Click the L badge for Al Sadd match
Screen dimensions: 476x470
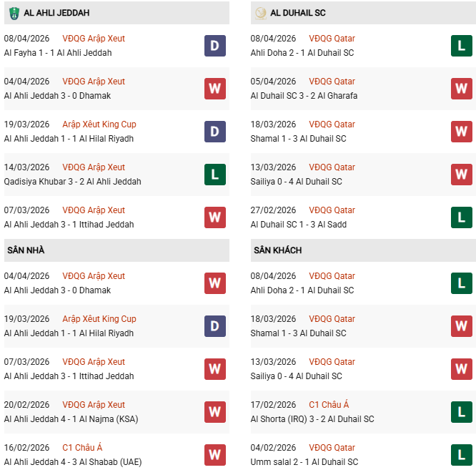462,217
